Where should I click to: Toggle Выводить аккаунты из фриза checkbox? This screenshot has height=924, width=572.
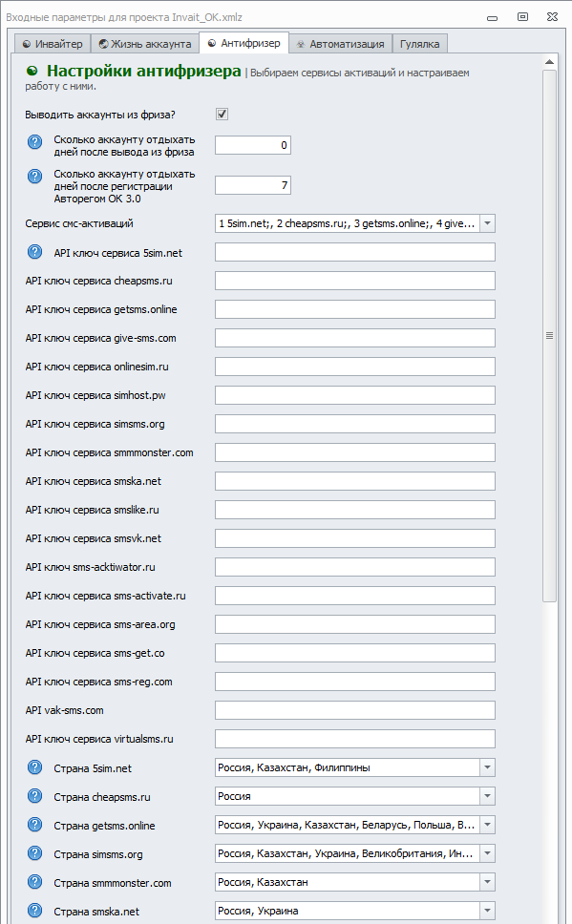tap(222, 115)
